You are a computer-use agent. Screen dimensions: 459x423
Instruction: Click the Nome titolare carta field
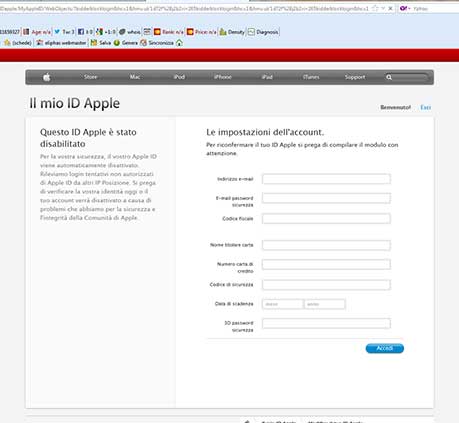pos(326,245)
